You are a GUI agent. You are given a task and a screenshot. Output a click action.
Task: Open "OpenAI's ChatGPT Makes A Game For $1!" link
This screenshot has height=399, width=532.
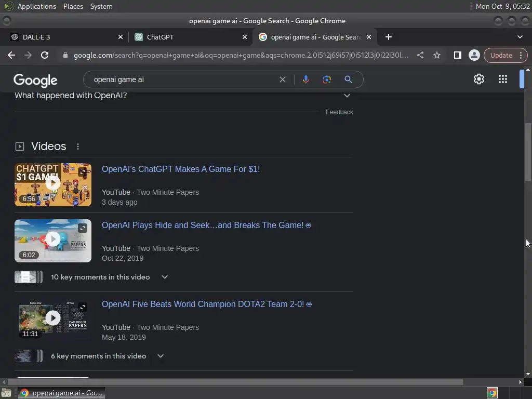tap(181, 169)
